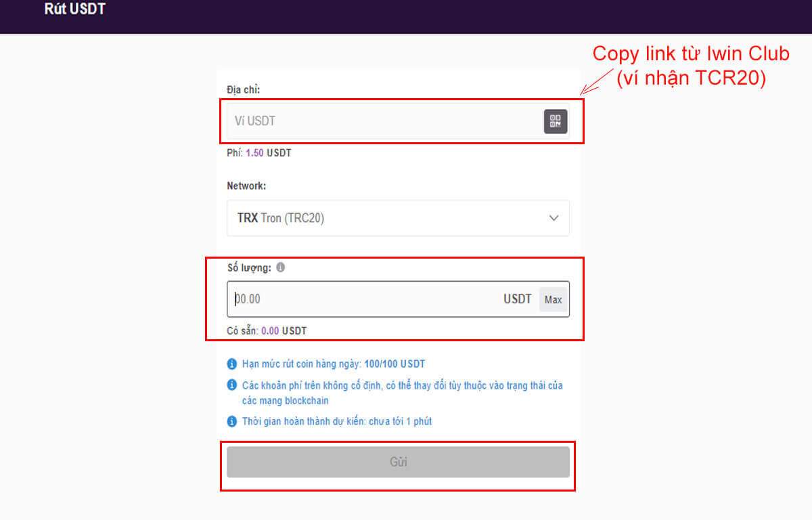
Task: Click the 'Có sẵn: 0.00 USDT' balance text
Action: click(x=267, y=330)
